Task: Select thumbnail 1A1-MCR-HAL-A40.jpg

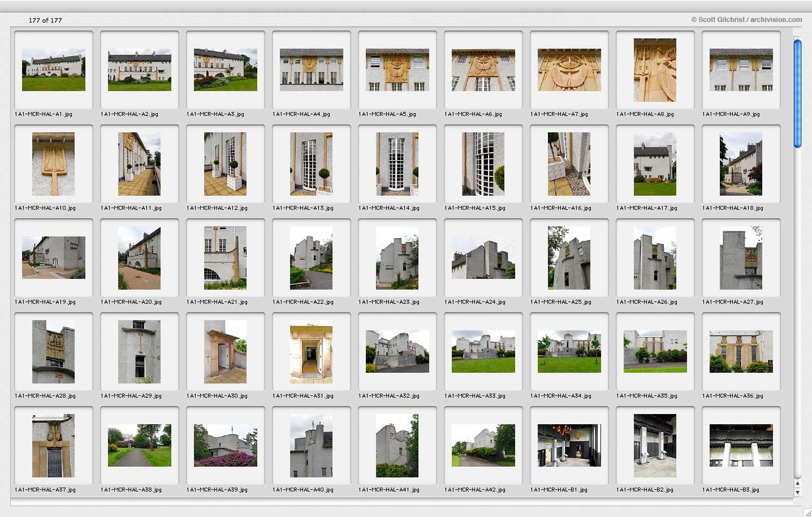Action: click(312, 446)
